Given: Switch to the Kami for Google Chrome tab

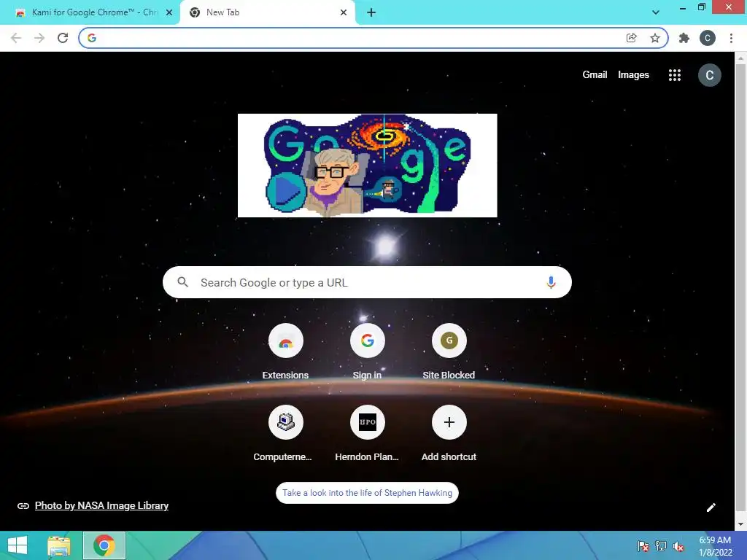Looking at the screenshot, I should point(90,12).
